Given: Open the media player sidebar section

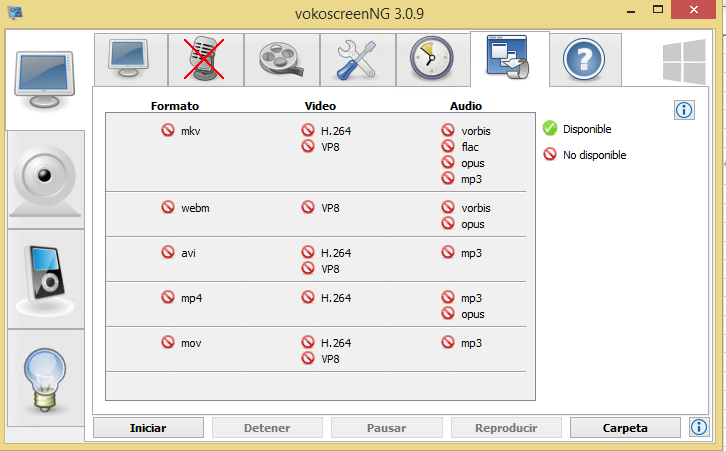Looking at the screenshot, I should tap(45, 279).
